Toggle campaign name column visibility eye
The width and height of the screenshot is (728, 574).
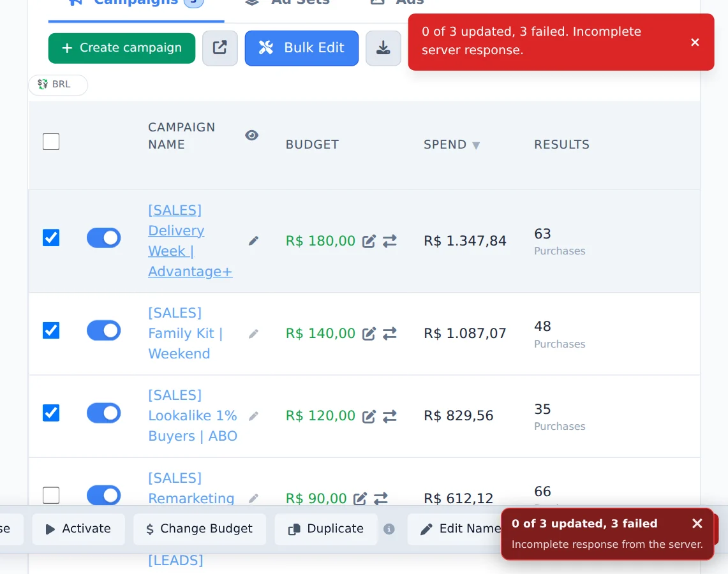pyautogui.click(x=251, y=135)
